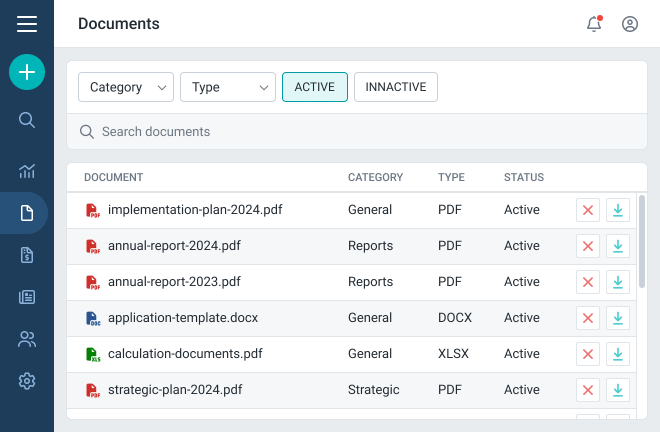Open calculation-documents.pdf file name
The image size is (660, 432).
[x=185, y=354]
